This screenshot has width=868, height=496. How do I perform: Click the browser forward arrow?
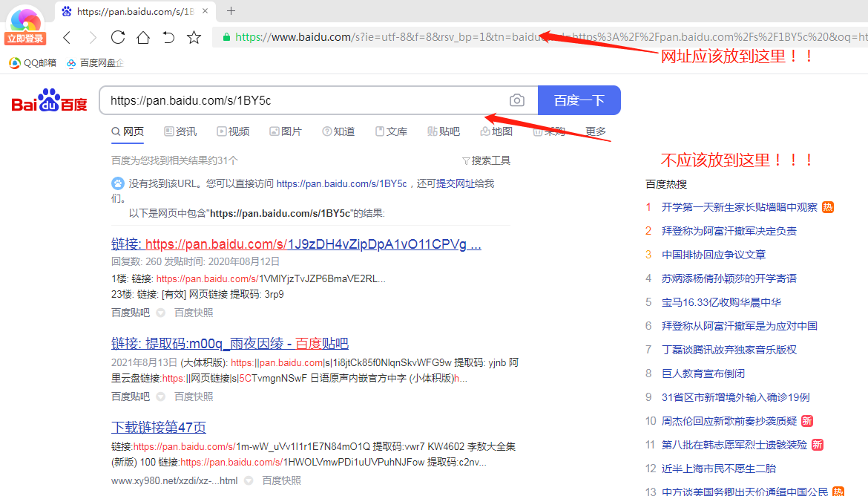click(93, 37)
